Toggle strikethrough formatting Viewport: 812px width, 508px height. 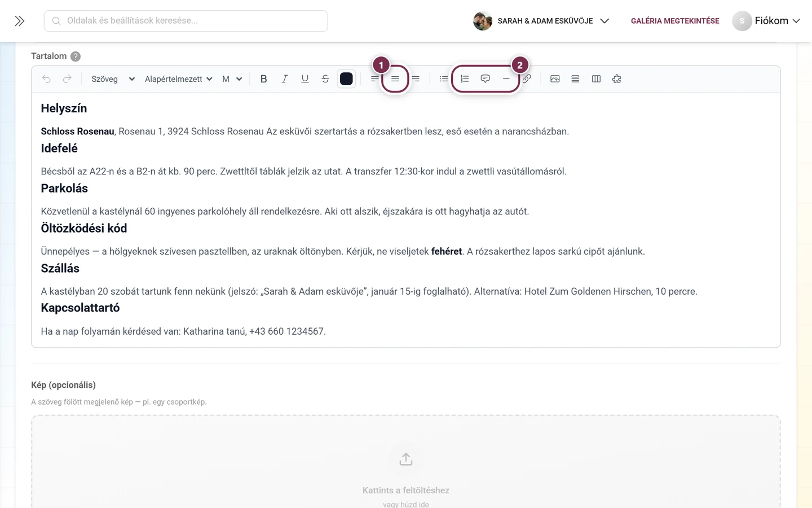pyautogui.click(x=325, y=79)
